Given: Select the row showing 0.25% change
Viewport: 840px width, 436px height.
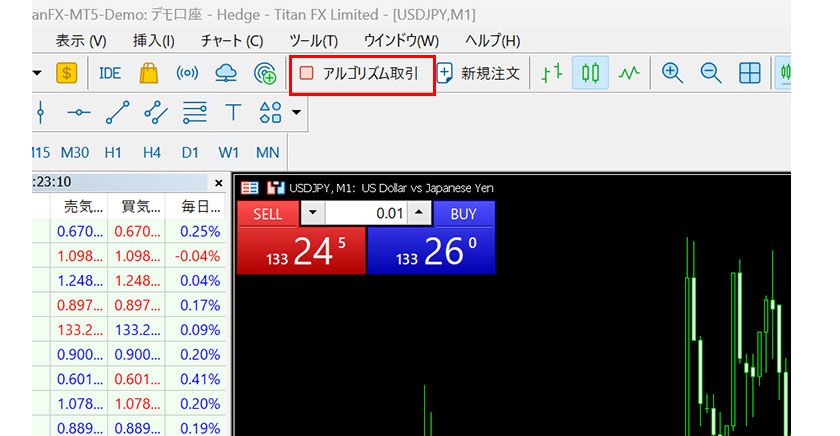Looking at the screenshot, I should [129, 231].
